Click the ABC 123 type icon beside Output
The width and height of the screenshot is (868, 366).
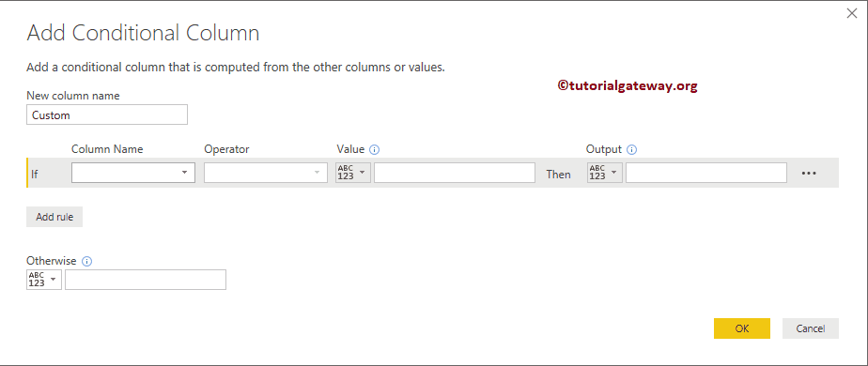click(x=597, y=173)
